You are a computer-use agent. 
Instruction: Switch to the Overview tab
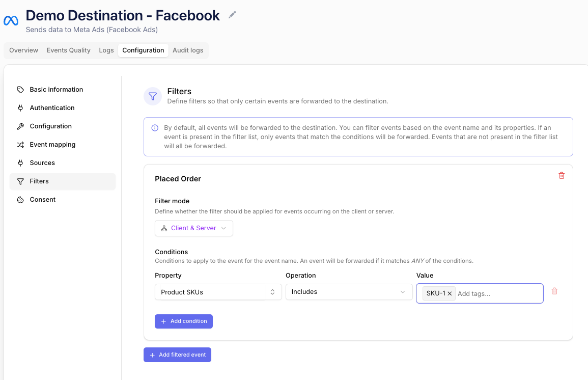(23, 50)
